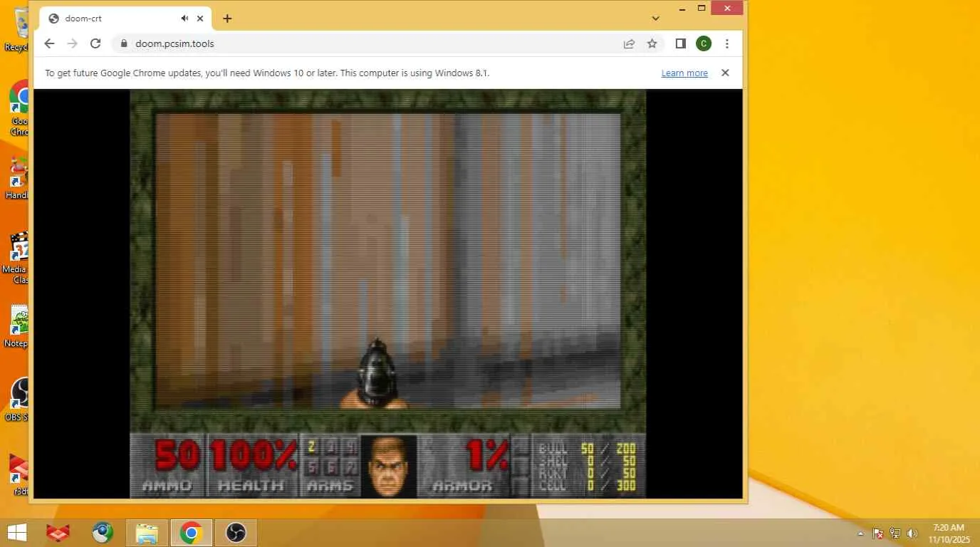This screenshot has width=980, height=547.
Task: Open File Explorer from the taskbar
Action: click(147, 532)
